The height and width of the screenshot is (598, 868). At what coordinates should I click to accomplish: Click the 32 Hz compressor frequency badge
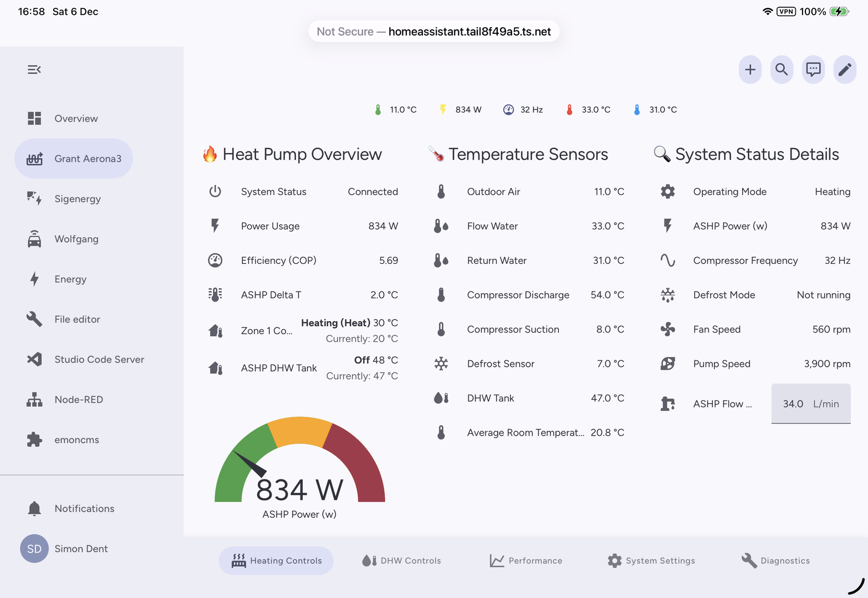click(523, 110)
